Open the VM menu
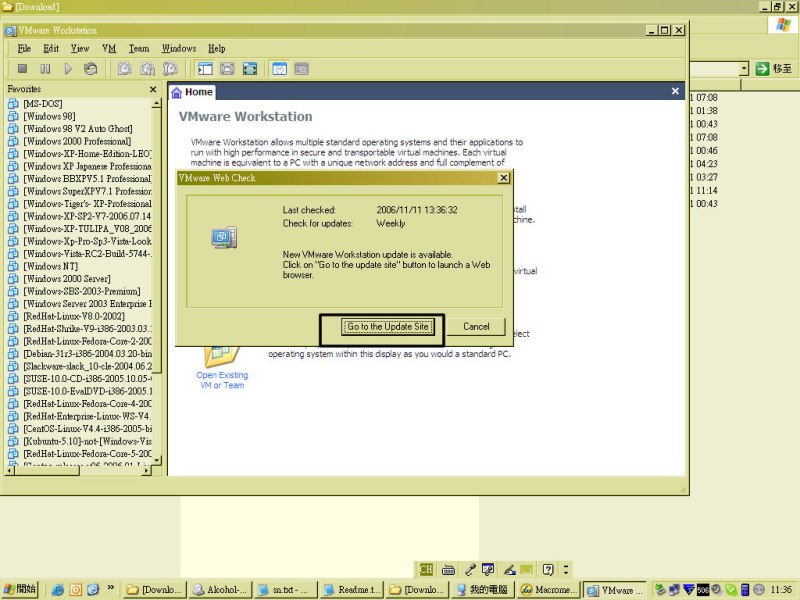Image resolution: width=800 pixels, height=600 pixels. 109,48
